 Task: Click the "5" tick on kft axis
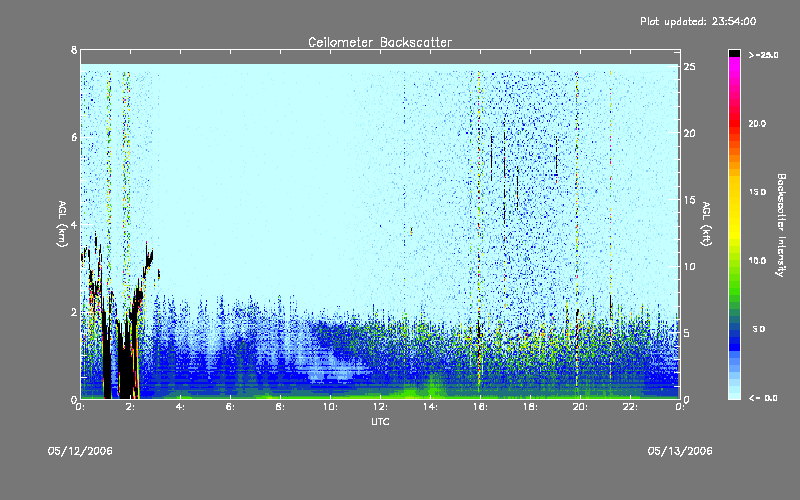(x=687, y=333)
